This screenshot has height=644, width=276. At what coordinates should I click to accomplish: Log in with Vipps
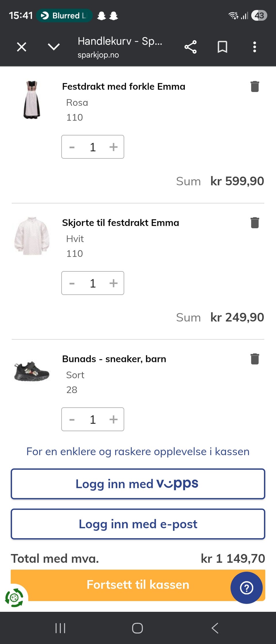(x=138, y=484)
